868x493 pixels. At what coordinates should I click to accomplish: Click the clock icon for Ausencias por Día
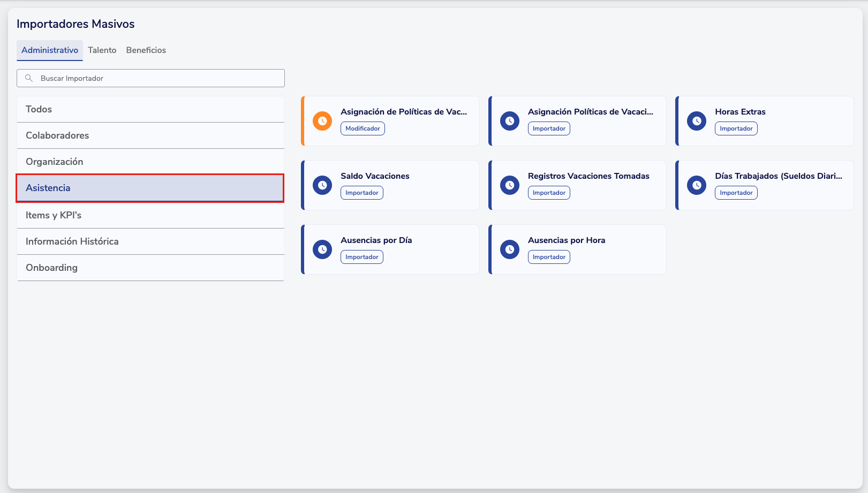coord(322,249)
